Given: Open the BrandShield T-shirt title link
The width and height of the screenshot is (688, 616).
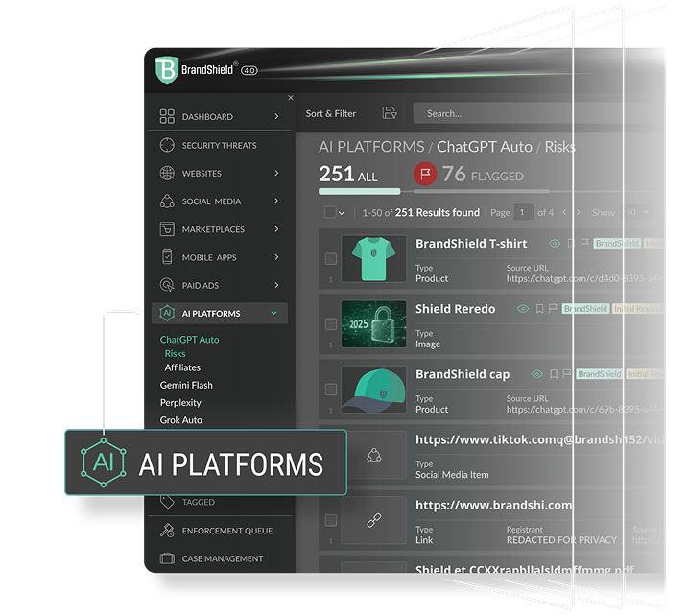Looking at the screenshot, I should (x=471, y=243).
